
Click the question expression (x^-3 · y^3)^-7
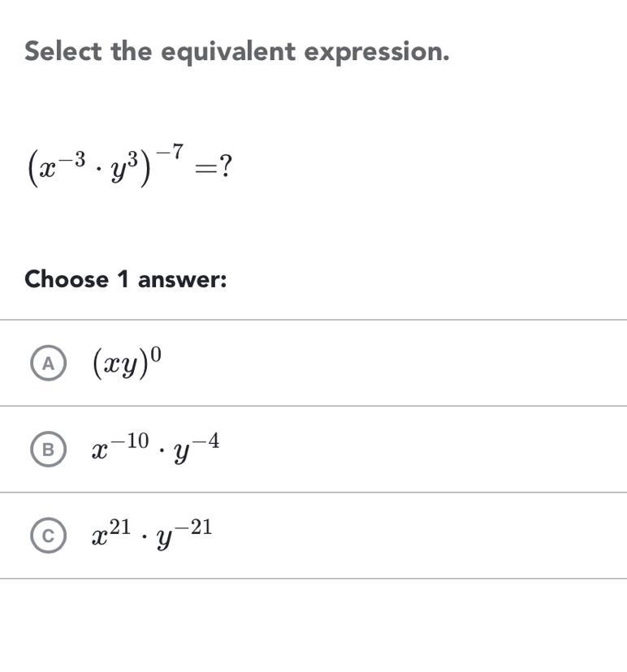tap(106, 165)
